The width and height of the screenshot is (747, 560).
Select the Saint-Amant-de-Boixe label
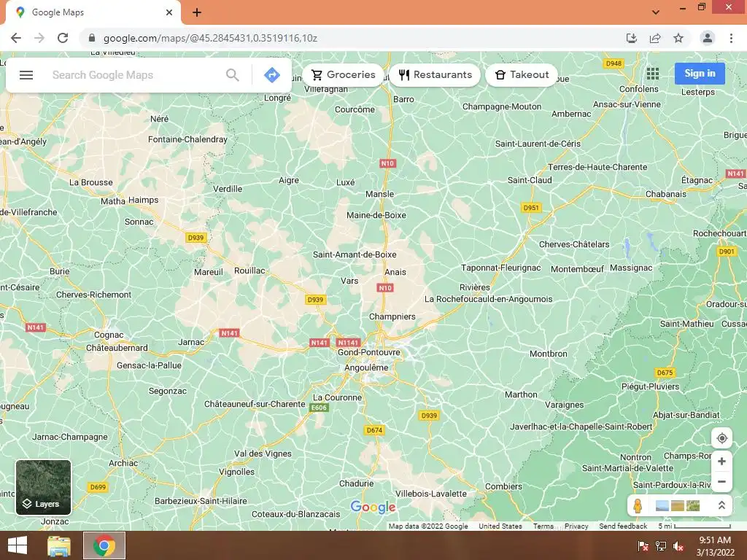(x=355, y=254)
